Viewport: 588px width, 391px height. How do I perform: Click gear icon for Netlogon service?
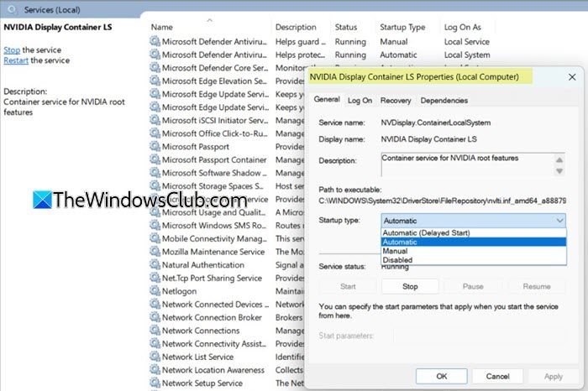coord(155,290)
